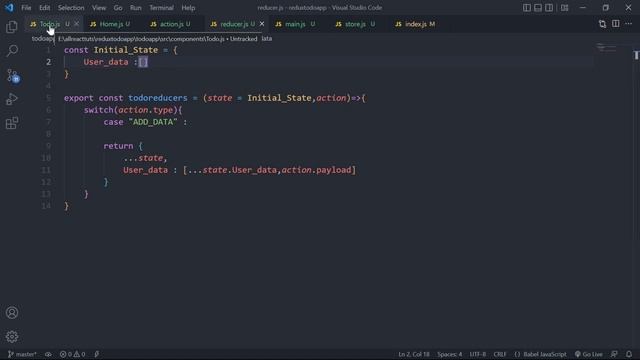Toggle the secondary side bar layout icon
The width and height of the screenshot is (640, 360).
coord(549,7)
